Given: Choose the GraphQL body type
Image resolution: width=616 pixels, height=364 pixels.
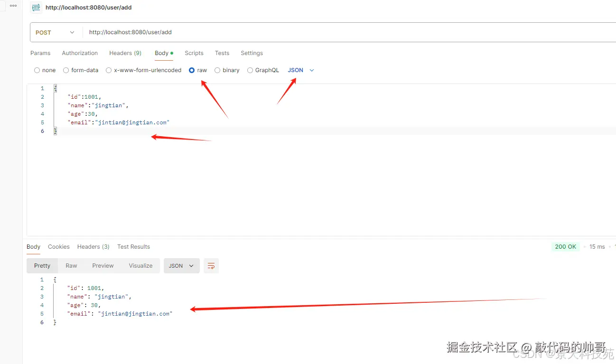Looking at the screenshot, I should (263, 70).
